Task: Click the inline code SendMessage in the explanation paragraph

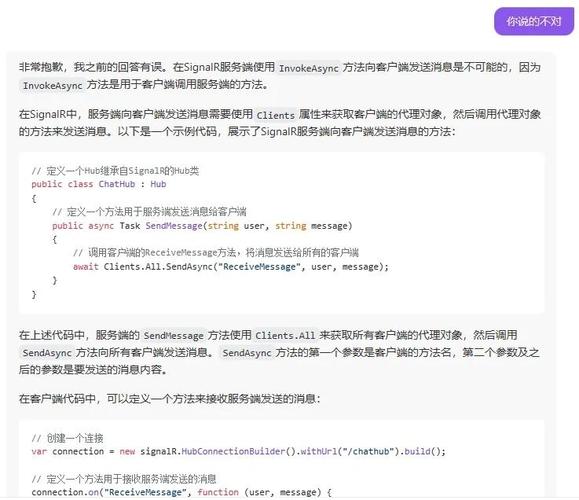Action: [x=173, y=336]
